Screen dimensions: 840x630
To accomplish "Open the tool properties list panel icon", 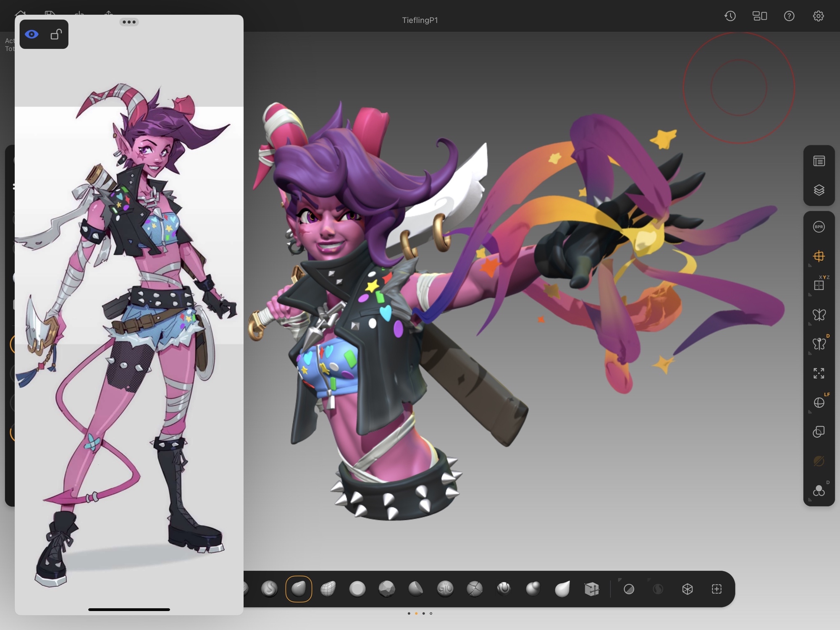I will coord(819,161).
